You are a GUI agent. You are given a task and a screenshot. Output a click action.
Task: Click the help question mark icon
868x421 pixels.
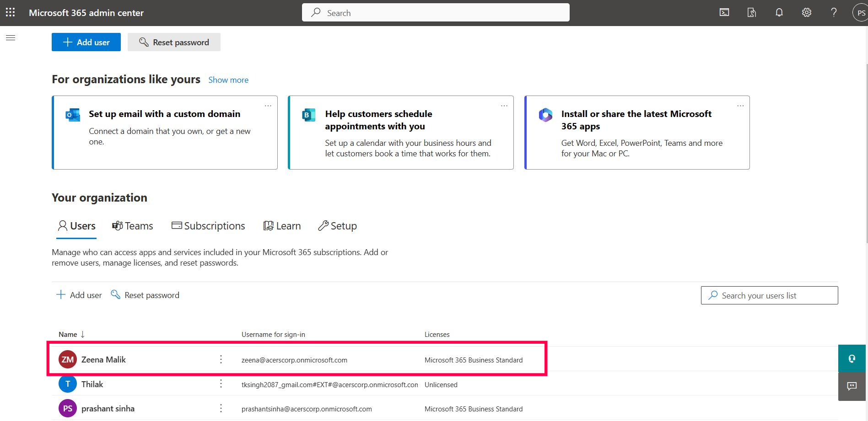[x=834, y=13]
